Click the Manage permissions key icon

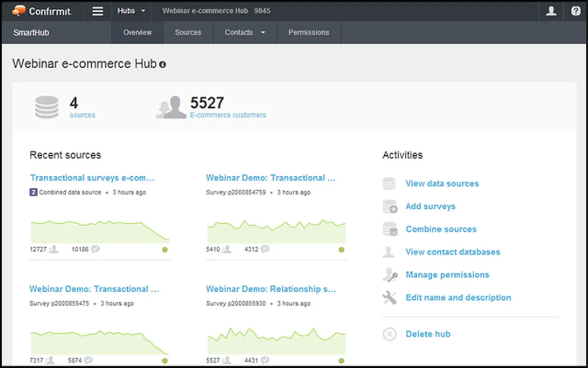(x=390, y=275)
